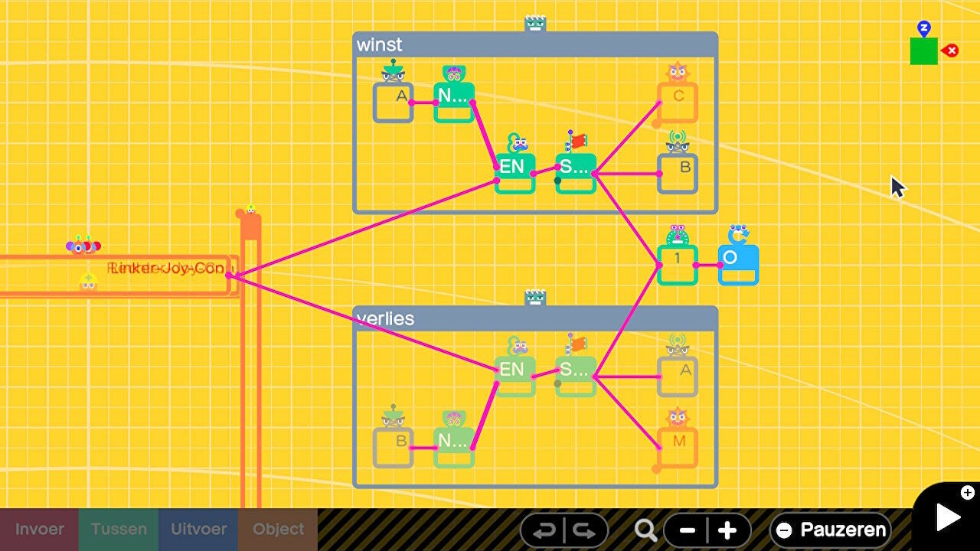
Task: Select the blue O nodon
Action: (x=738, y=264)
